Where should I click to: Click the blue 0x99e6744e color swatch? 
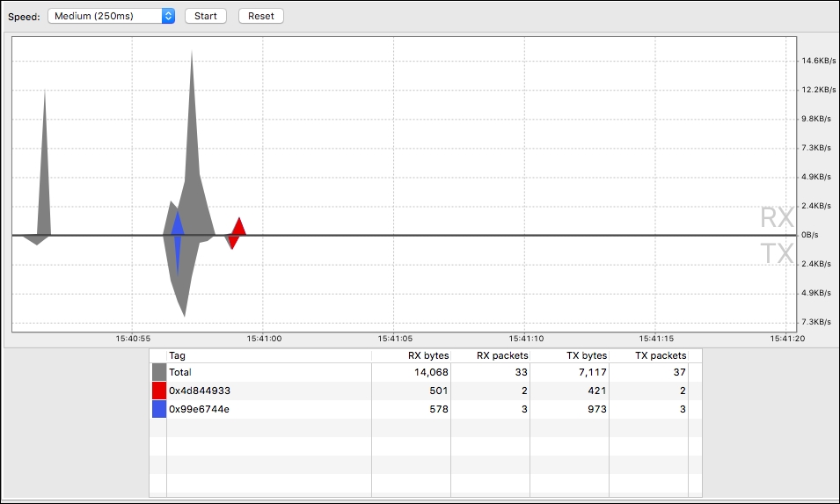(x=159, y=409)
